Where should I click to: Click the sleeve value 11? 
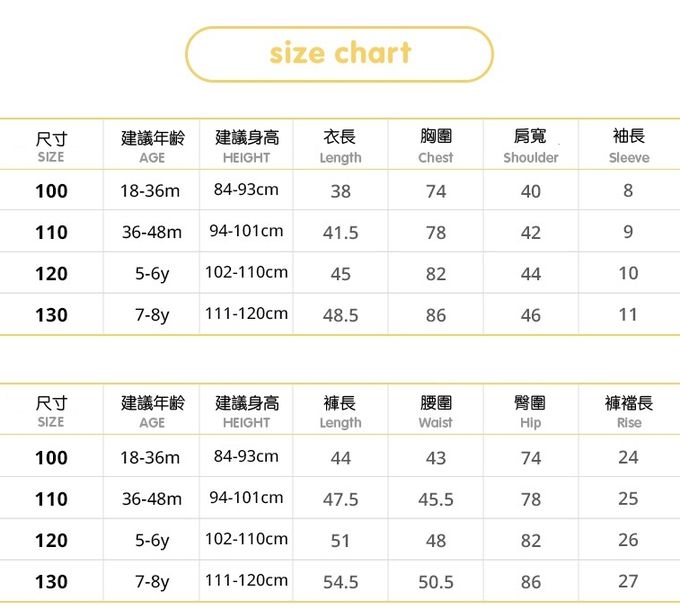click(x=628, y=314)
